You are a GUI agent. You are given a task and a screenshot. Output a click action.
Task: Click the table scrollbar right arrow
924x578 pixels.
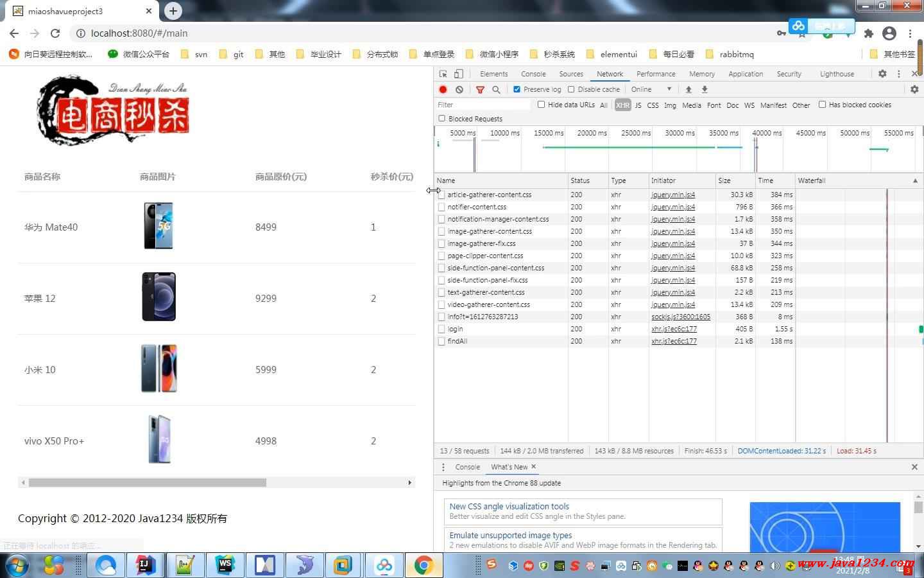(x=410, y=482)
